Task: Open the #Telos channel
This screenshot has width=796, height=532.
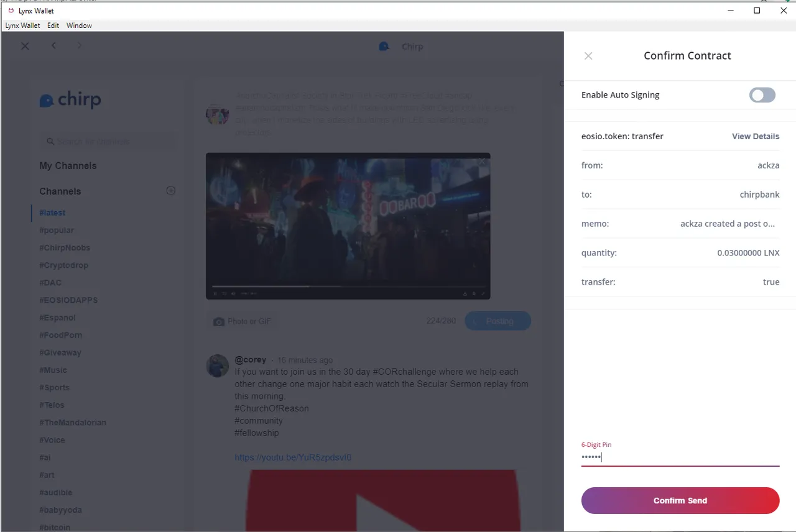Action: pyautogui.click(x=52, y=405)
